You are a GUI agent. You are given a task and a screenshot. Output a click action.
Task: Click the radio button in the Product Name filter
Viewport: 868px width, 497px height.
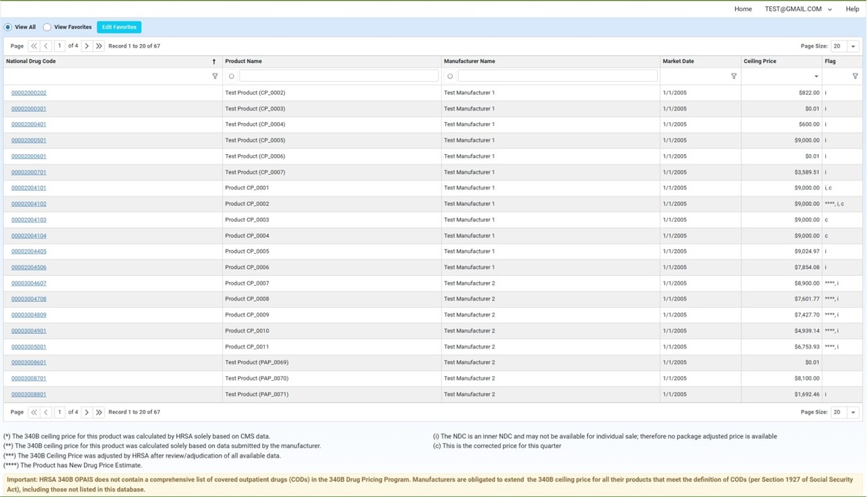coord(231,76)
